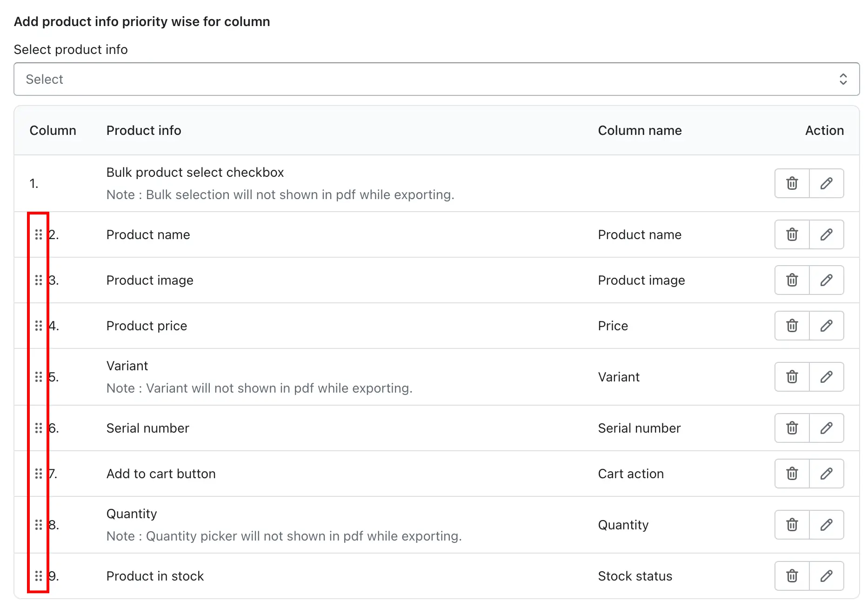Click the drag handle for Product image
Screen dimensions: 868x601
(39, 280)
